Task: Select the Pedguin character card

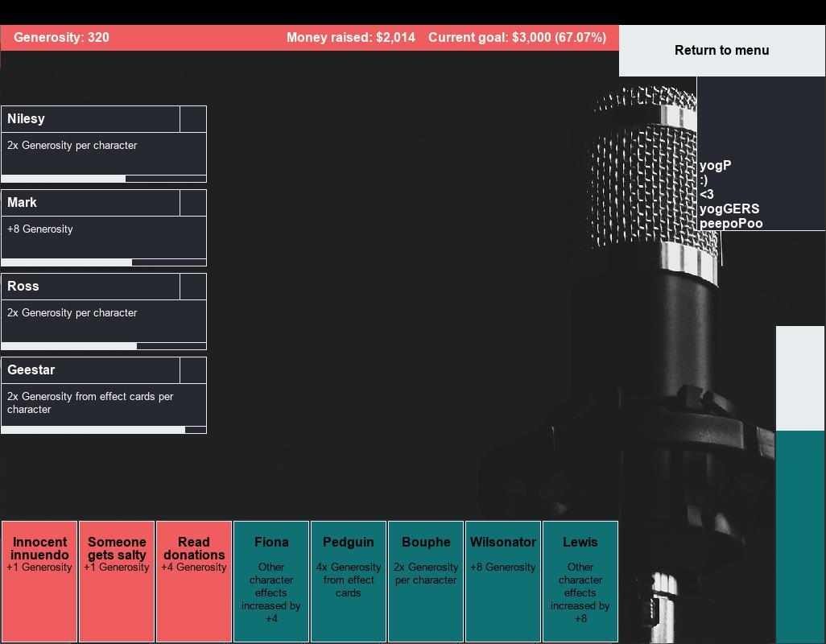Action: [x=349, y=581]
